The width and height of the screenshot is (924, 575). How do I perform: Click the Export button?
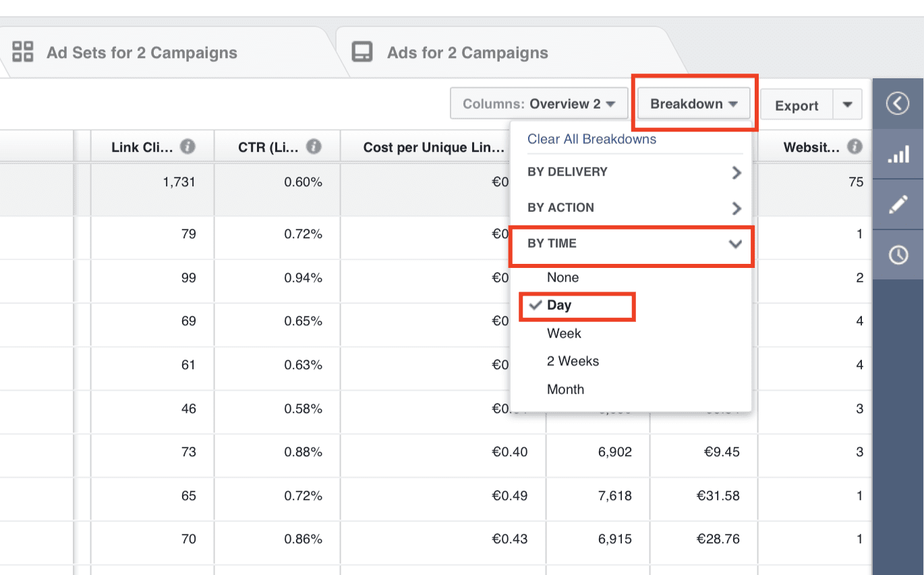click(x=797, y=105)
